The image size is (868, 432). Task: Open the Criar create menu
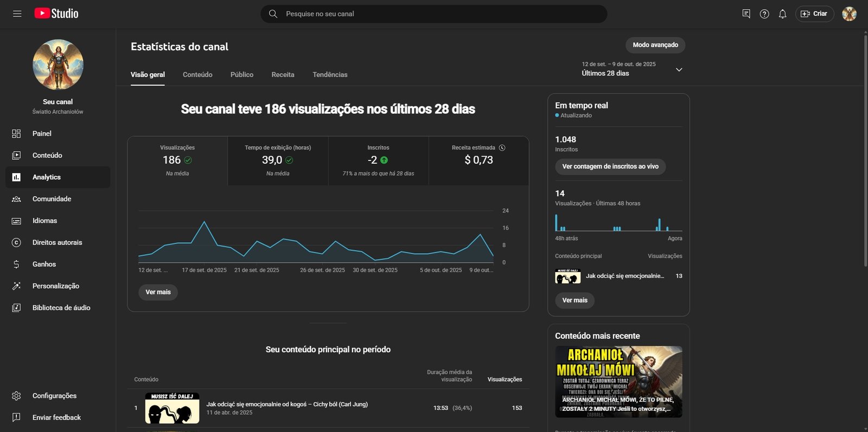click(x=814, y=14)
